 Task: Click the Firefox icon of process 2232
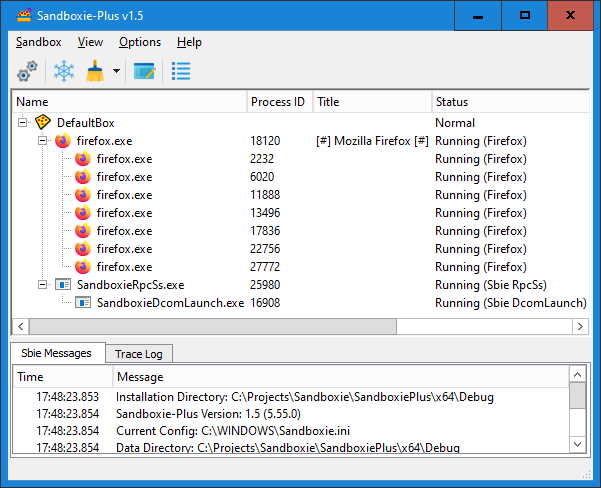tap(83, 159)
